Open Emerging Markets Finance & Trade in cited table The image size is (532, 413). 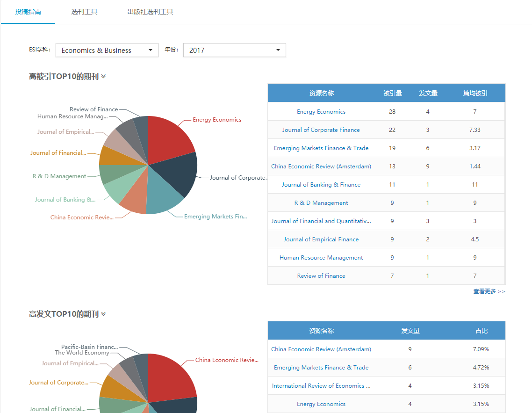pyautogui.click(x=321, y=148)
